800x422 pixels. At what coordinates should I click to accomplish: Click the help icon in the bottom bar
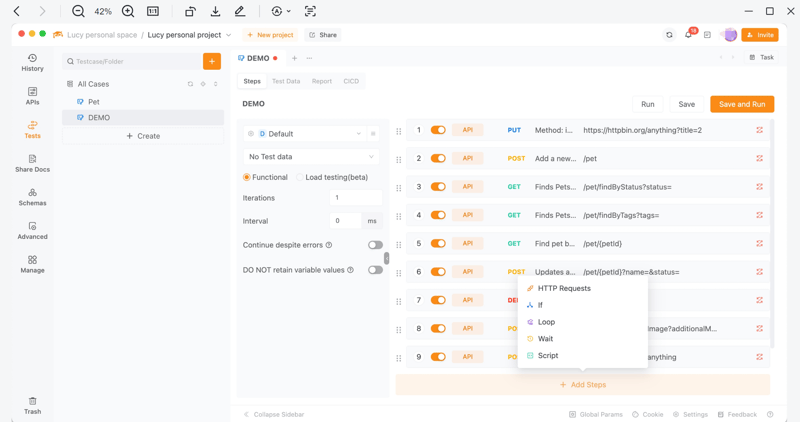click(x=770, y=414)
